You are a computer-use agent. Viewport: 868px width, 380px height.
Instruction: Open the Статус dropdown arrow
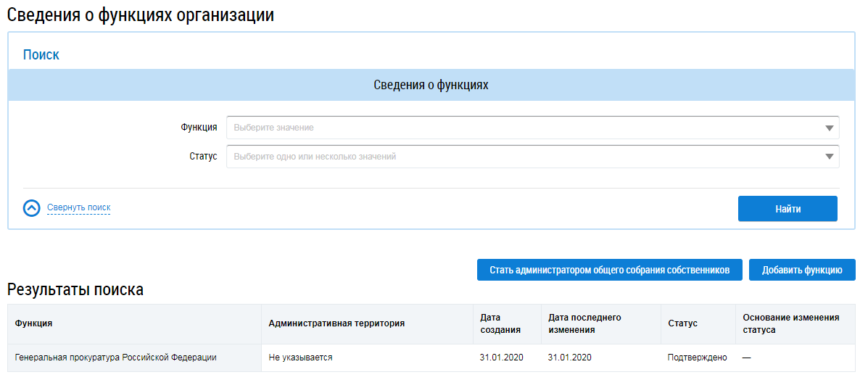click(829, 157)
